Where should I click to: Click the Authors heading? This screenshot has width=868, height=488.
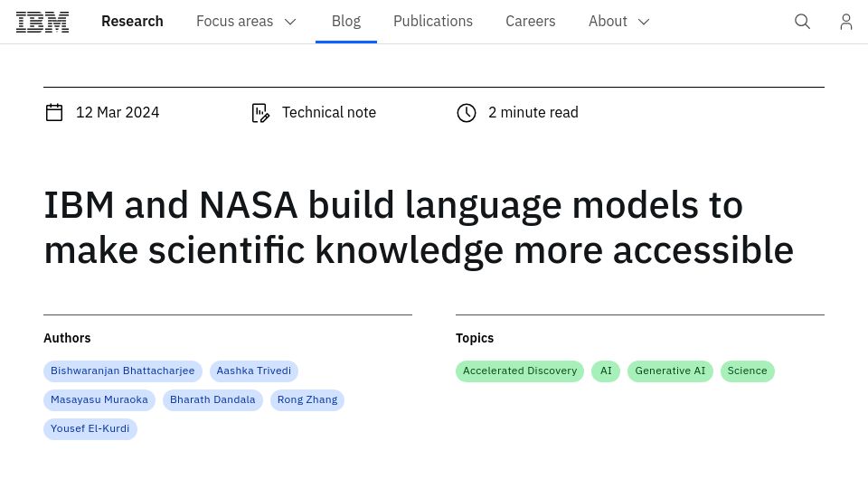(67, 338)
